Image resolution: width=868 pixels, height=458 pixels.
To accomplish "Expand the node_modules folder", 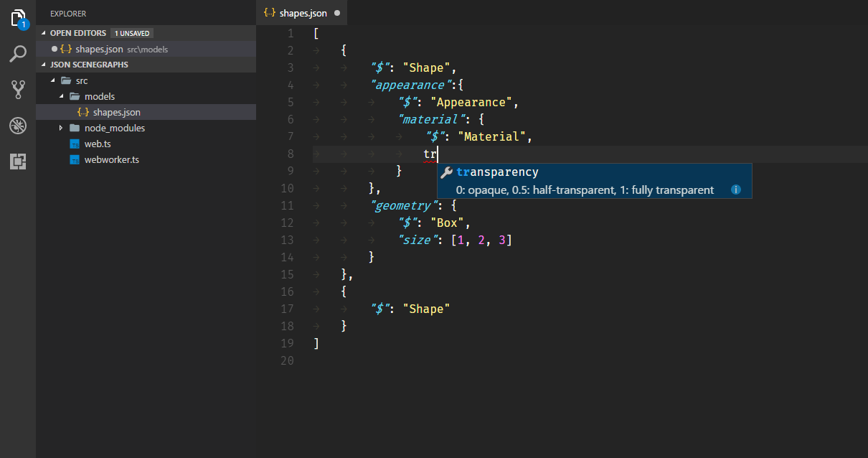I will (x=61, y=128).
